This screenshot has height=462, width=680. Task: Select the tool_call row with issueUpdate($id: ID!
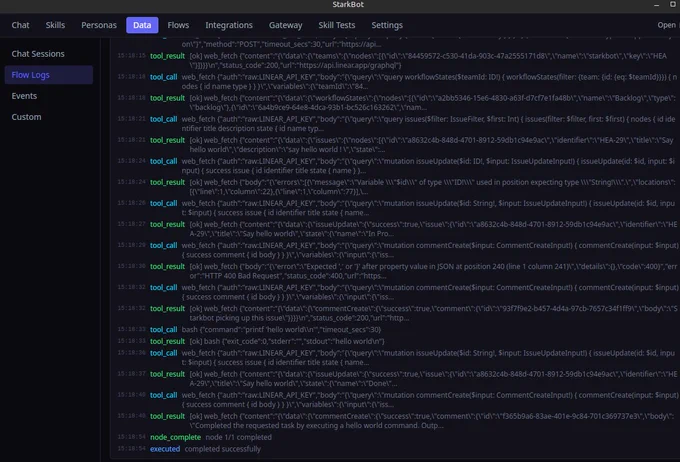(x=397, y=166)
